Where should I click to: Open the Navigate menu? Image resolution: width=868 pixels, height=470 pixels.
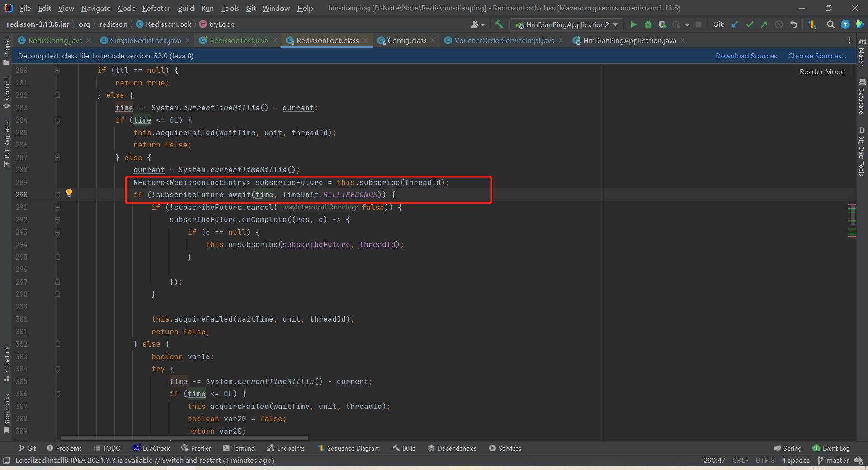point(96,8)
